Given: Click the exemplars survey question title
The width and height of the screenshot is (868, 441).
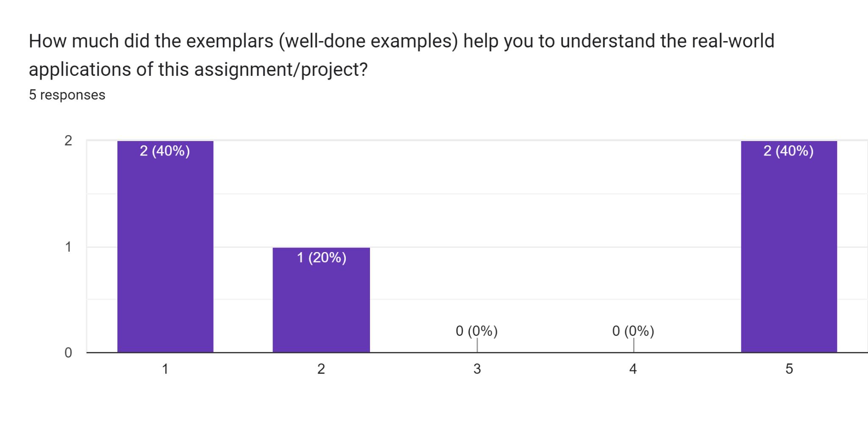Looking at the screenshot, I should click(x=401, y=55).
